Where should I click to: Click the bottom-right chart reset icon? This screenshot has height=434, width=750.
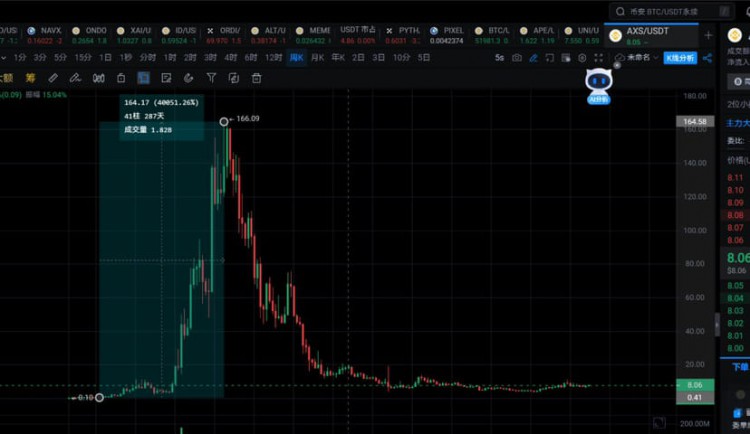659,423
